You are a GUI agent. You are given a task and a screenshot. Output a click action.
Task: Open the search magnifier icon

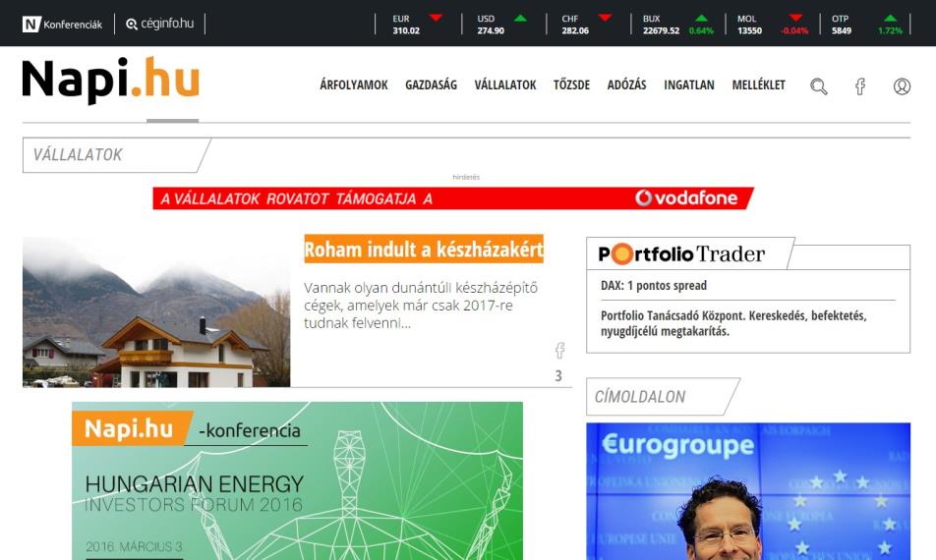818,86
